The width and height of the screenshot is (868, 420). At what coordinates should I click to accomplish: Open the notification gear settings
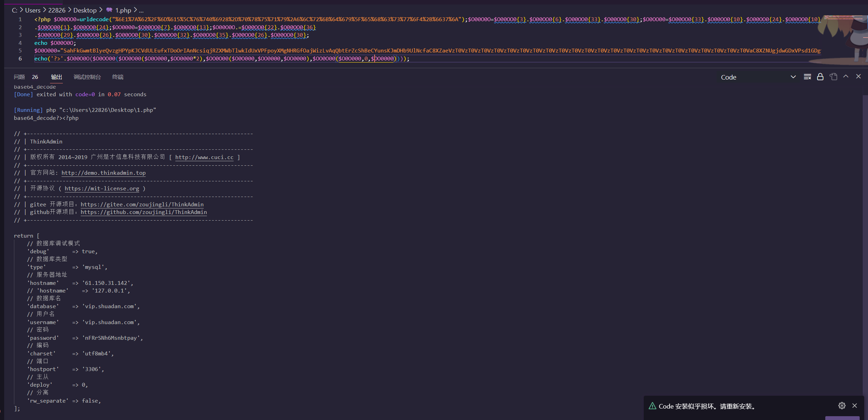coord(842,405)
